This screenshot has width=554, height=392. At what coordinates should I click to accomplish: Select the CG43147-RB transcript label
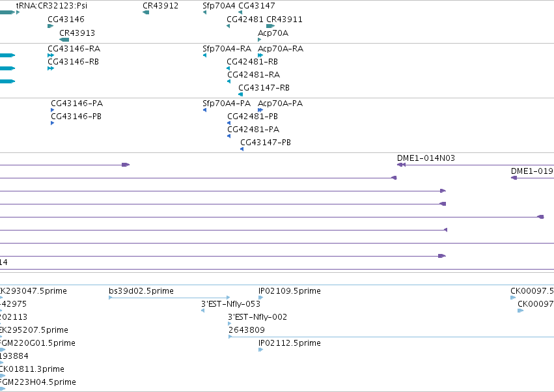[x=264, y=88]
